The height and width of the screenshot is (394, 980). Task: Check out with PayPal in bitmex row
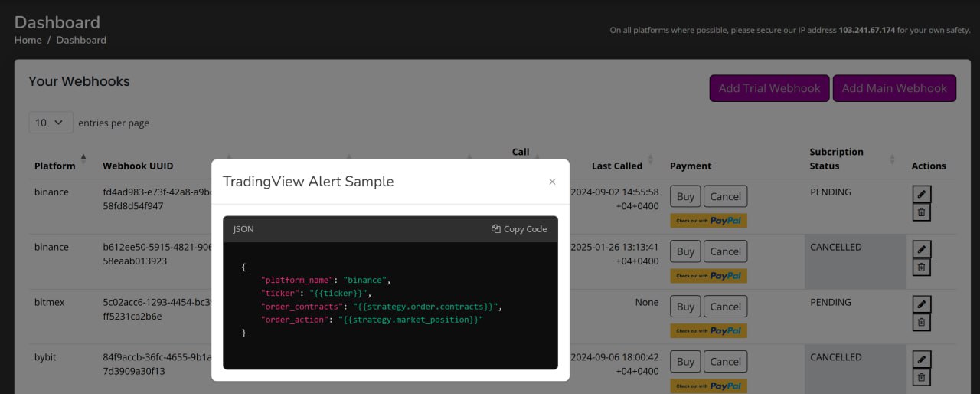[x=708, y=331]
